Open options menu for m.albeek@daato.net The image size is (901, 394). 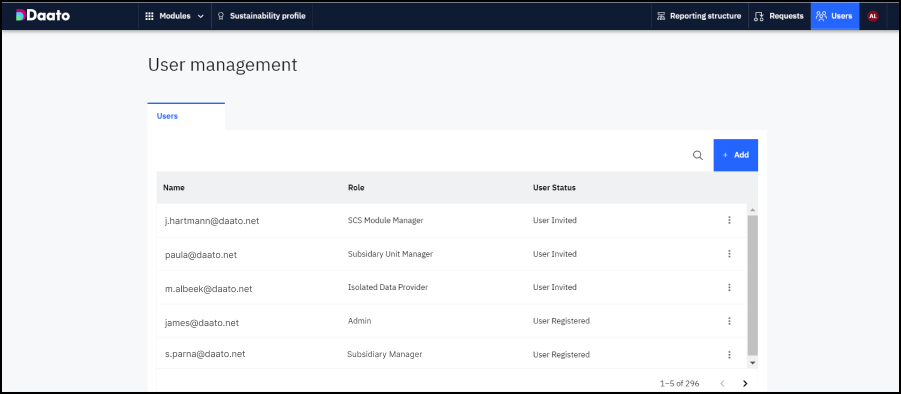pyautogui.click(x=729, y=287)
